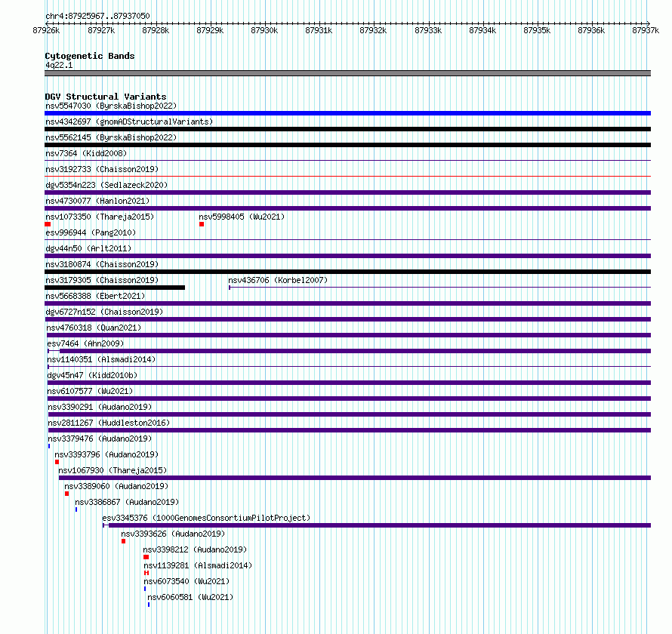Select the nsv4730077 (Hanlon2021) label
Viewport: 672px width, 634px height.
(x=97, y=201)
